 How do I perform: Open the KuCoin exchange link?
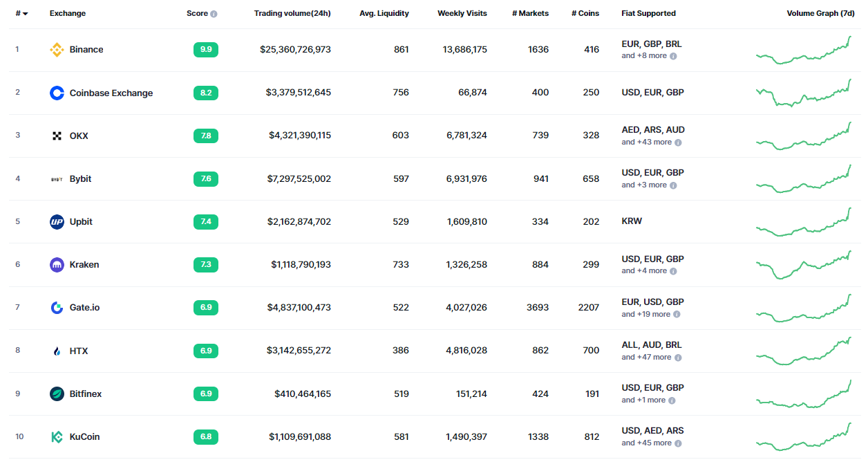pyautogui.click(x=84, y=437)
